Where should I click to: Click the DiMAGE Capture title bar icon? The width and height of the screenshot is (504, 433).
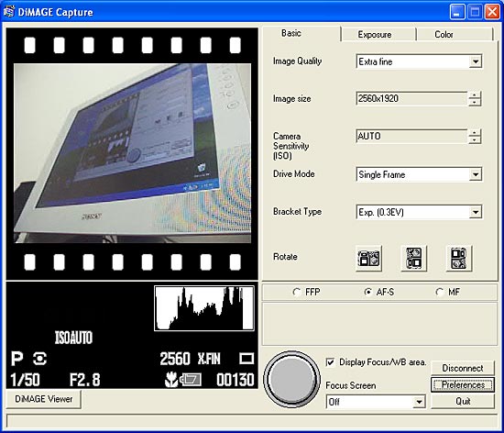(8, 12)
